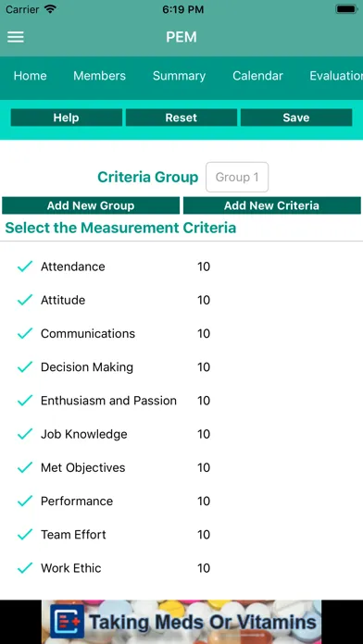Open the Group 1 criteria group selector
The width and height of the screenshot is (363, 644).
pyautogui.click(x=237, y=177)
